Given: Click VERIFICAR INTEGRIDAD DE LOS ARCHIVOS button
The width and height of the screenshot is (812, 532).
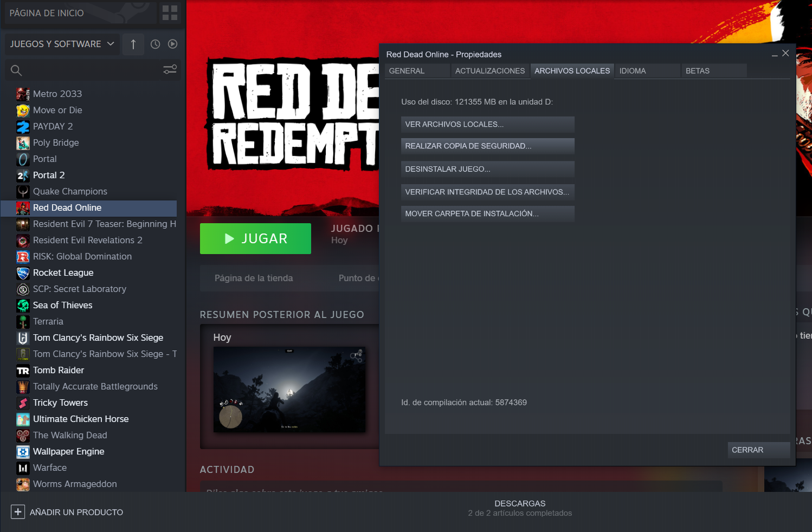Looking at the screenshot, I should (x=488, y=192).
